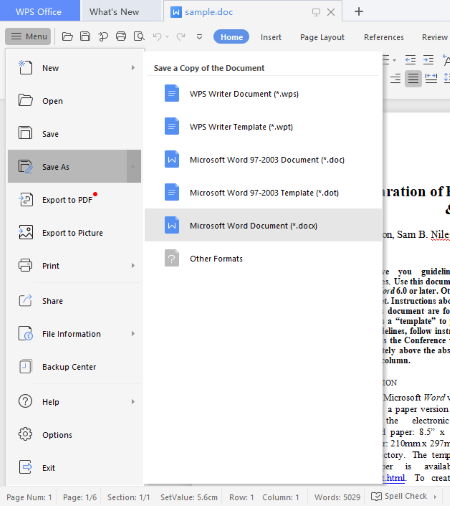
Task: Click the Spell Check status bar button
Action: (399, 496)
